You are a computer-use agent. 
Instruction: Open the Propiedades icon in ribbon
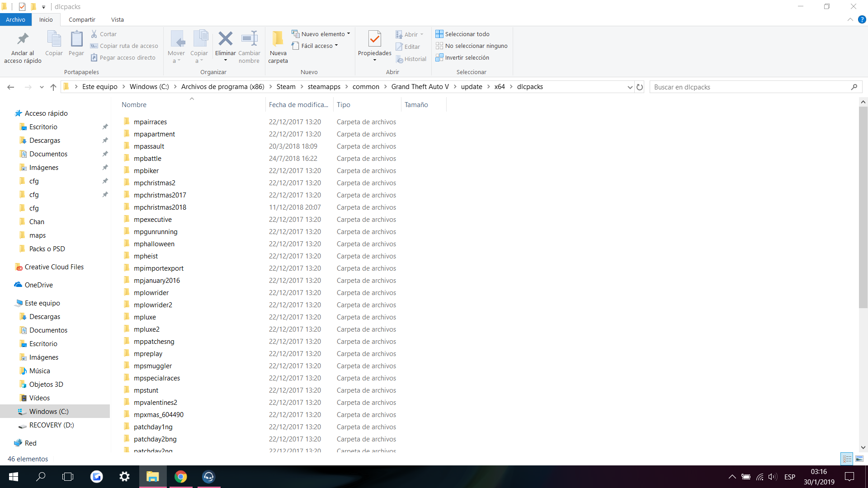coord(374,39)
